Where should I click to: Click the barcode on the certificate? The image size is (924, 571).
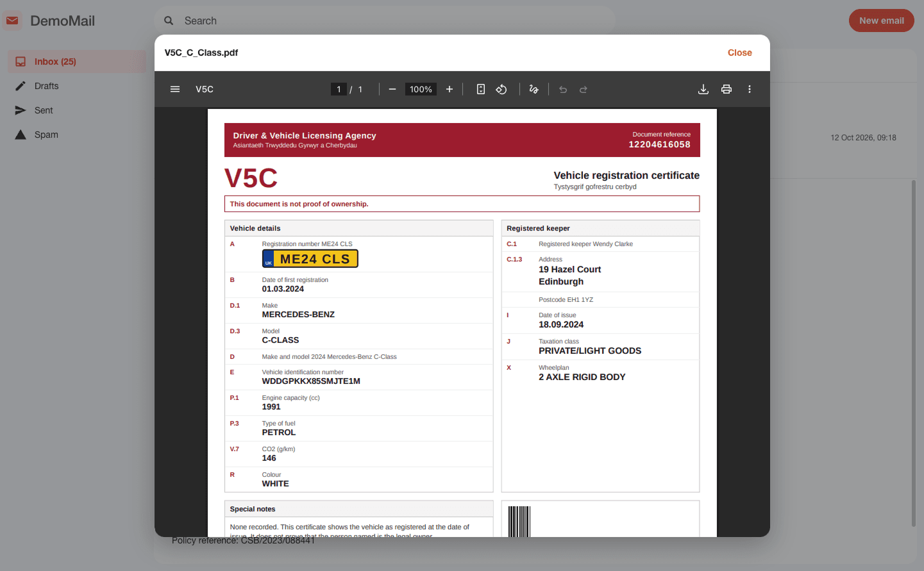coord(519,521)
